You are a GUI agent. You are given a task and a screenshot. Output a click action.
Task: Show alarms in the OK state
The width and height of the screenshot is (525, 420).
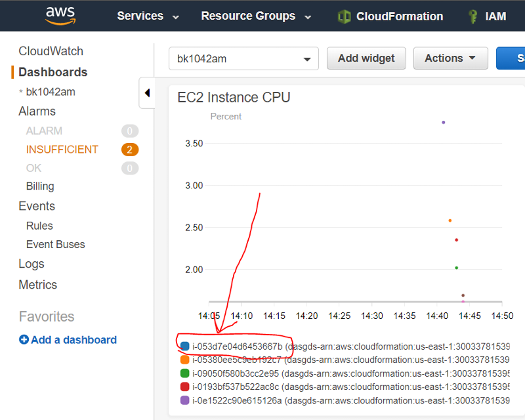coord(33,168)
